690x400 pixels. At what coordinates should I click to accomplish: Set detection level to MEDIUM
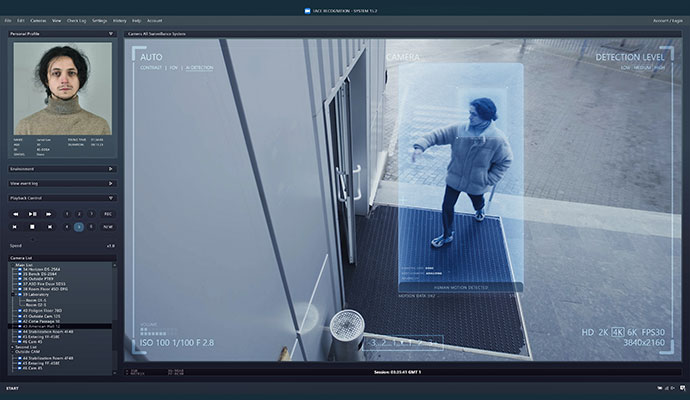[642, 68]
